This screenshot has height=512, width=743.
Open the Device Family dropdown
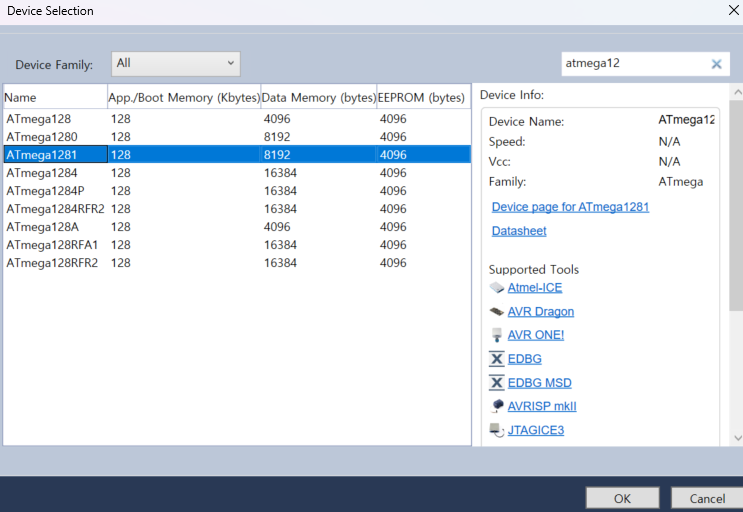[176, 63]
